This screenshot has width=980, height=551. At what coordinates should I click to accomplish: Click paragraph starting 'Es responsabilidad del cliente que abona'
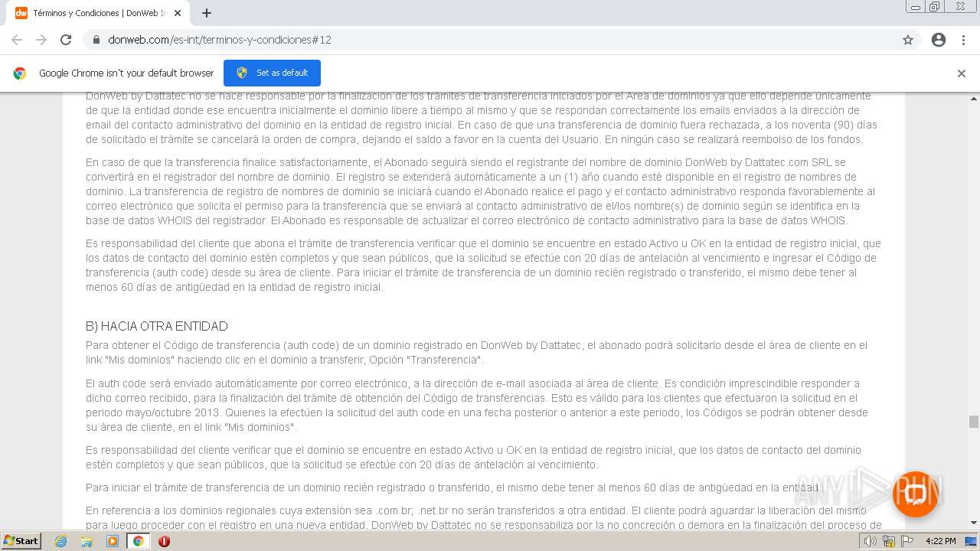483,265
